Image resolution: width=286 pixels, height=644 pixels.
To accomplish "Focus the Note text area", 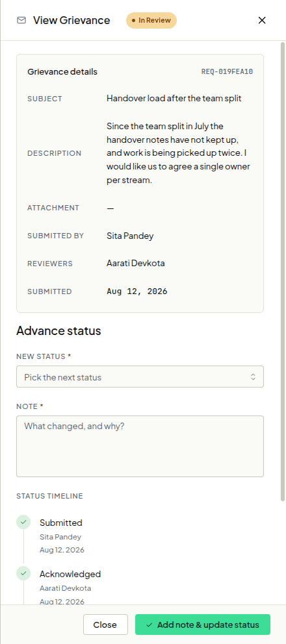I will (140, 446).
